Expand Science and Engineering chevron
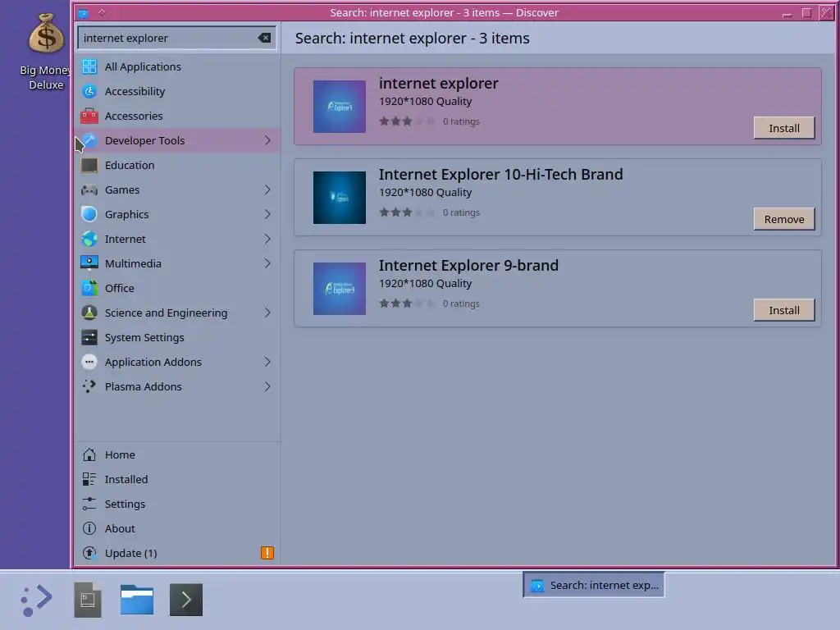840x630 pixels. [267, 313]
